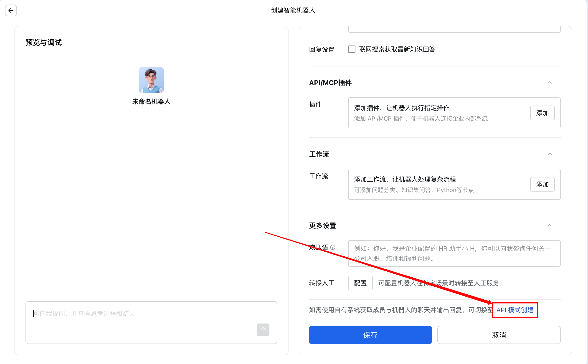Click the 欢迎语 text input area
Viewport: 588px width, 364px height.
click(454, 253)
